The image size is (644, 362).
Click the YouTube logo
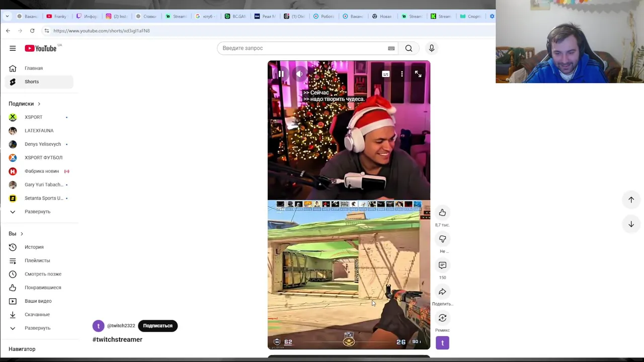[41, 48]
